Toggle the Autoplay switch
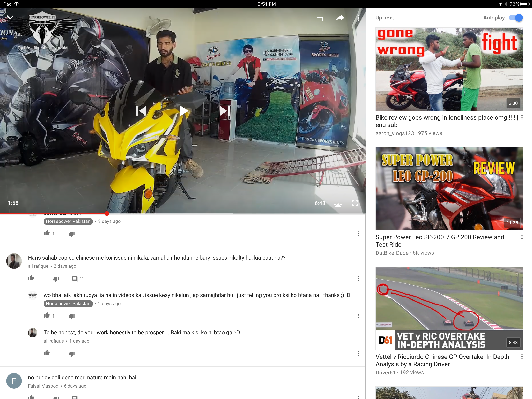Image resolution: width=532 pixels, height=399 pixels. (x=516, y=18)
